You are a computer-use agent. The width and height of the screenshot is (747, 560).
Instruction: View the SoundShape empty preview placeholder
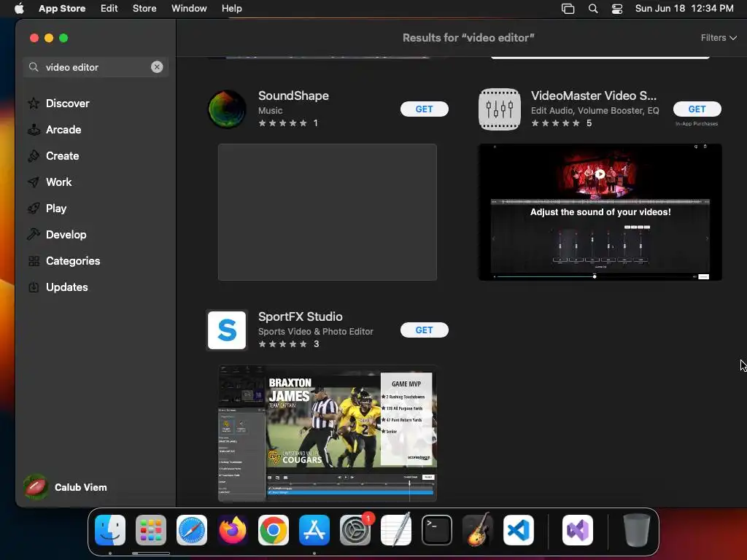(328, 212)
